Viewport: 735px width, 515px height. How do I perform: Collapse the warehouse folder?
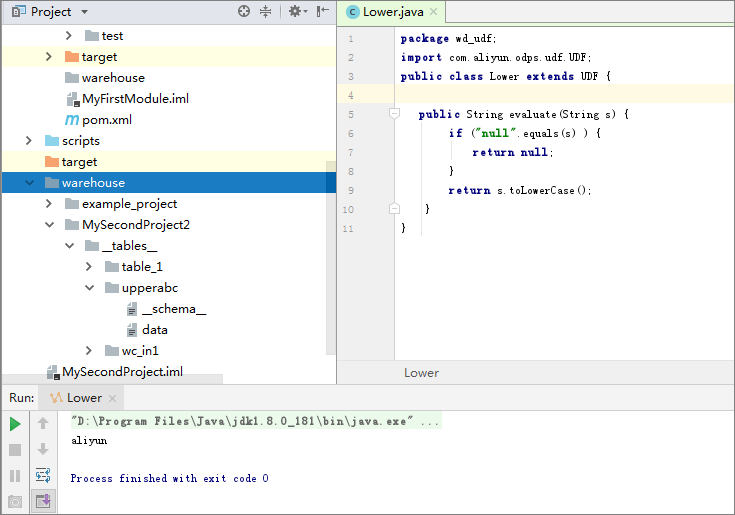pyautogui.click(x=29, y=183)
